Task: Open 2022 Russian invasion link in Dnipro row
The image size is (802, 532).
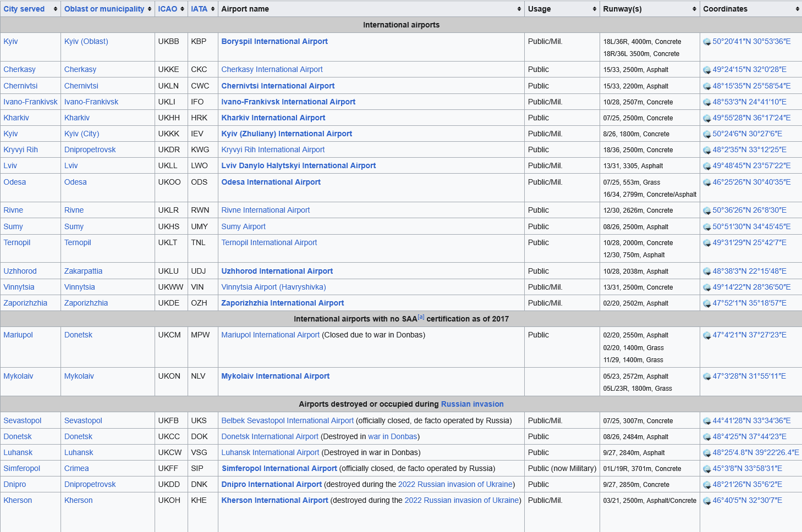Action: pos(455,484)
